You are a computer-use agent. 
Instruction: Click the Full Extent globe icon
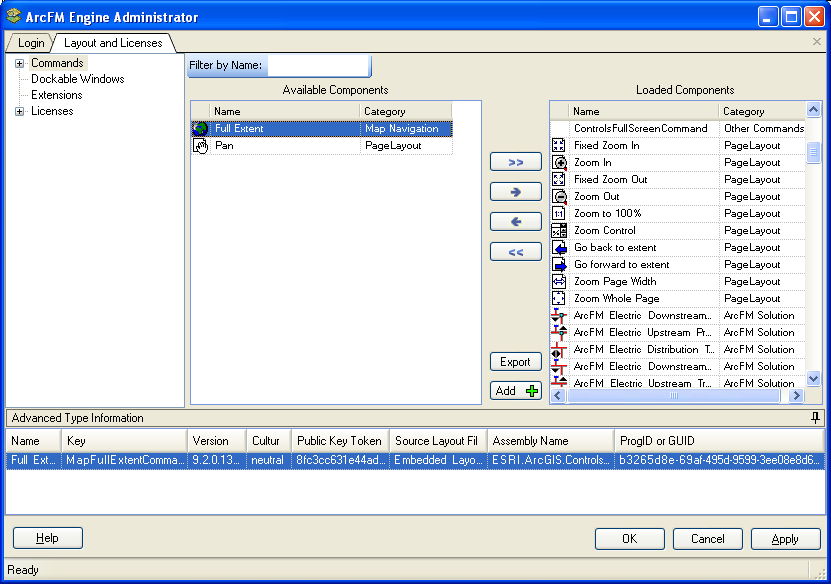click(x=200, y=129)
